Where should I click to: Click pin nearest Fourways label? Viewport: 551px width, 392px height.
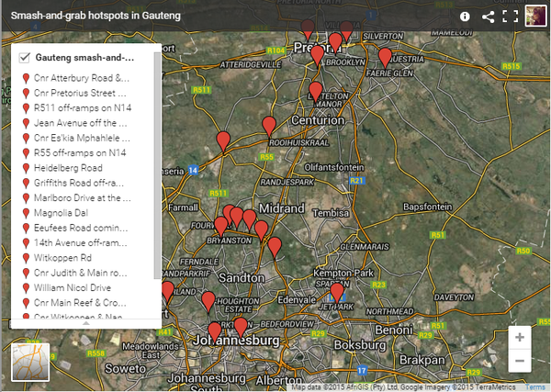tap(220, 226)
